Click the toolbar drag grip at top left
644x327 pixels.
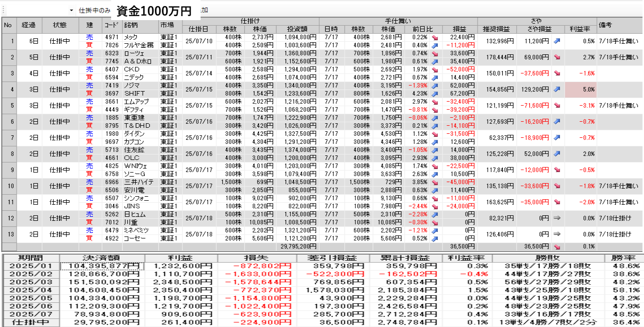tap(3, 10)
